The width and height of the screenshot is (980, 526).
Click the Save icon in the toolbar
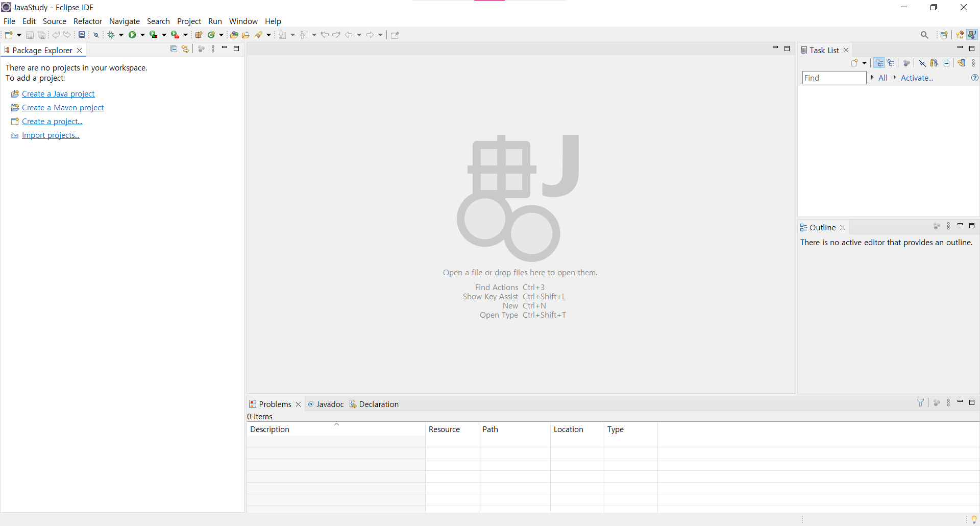30,35
